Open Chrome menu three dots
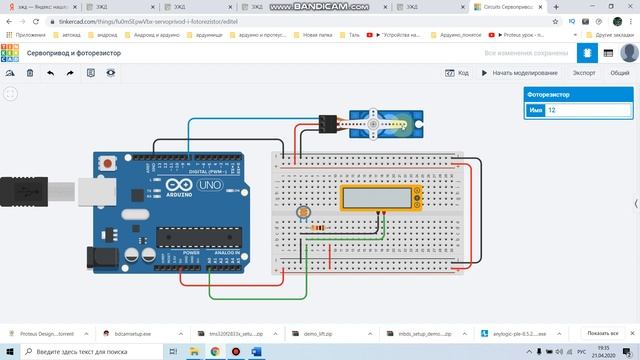 pos(631,22)
